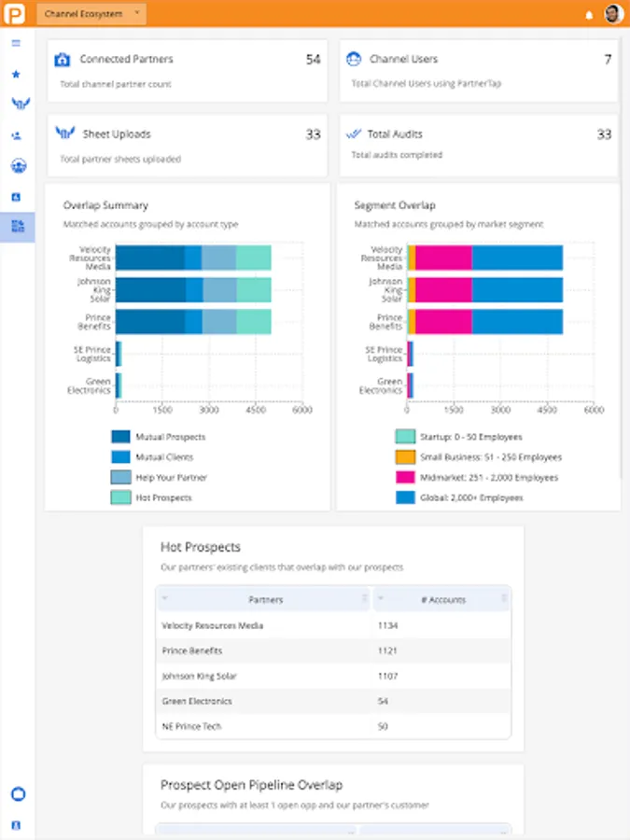Viewport: 630px width, 840px height.
Task: Open the # Accounts column menu handle
Action: coord(504,599)
